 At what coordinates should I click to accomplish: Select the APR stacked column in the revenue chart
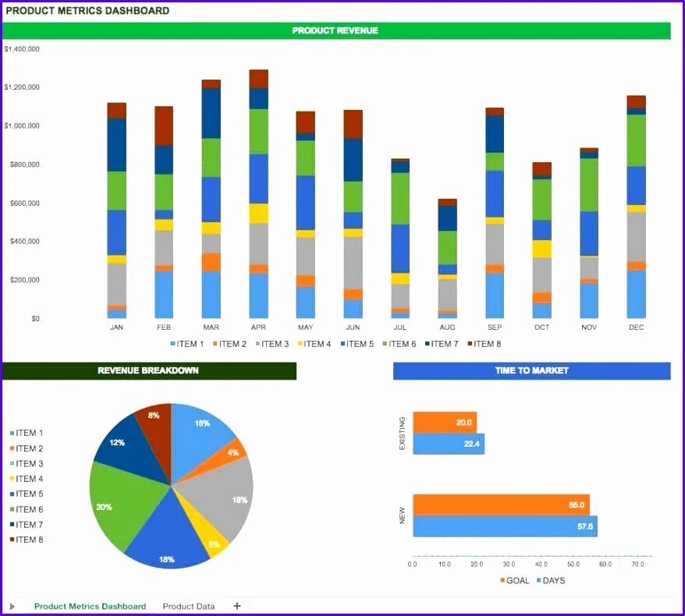tap(258, 195)
